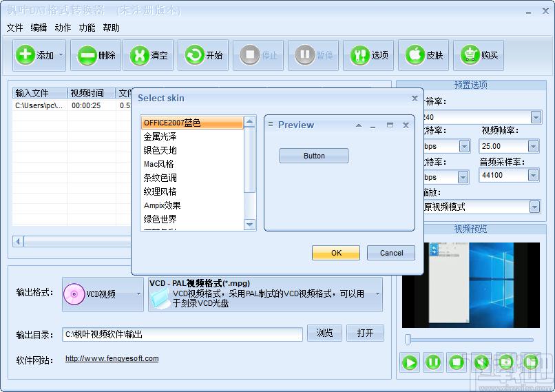
Task: Click the 删除 (delete) toolbar button
Action: [96, 55]
